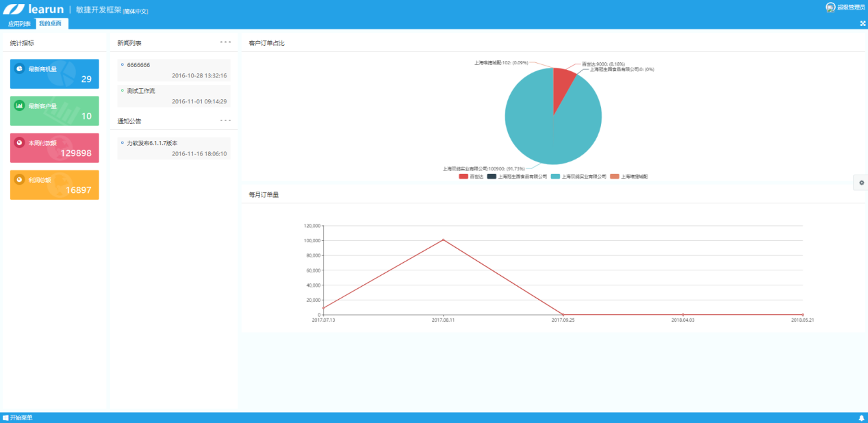This screenshot has height=423, width=868.
Task: Click the 2017.08.11 peak data point
Action: (x=443, y=240)
